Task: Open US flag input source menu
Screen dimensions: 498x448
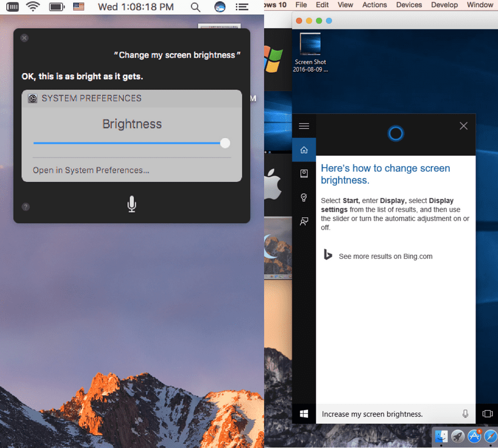Action: [x=78, y=7]
